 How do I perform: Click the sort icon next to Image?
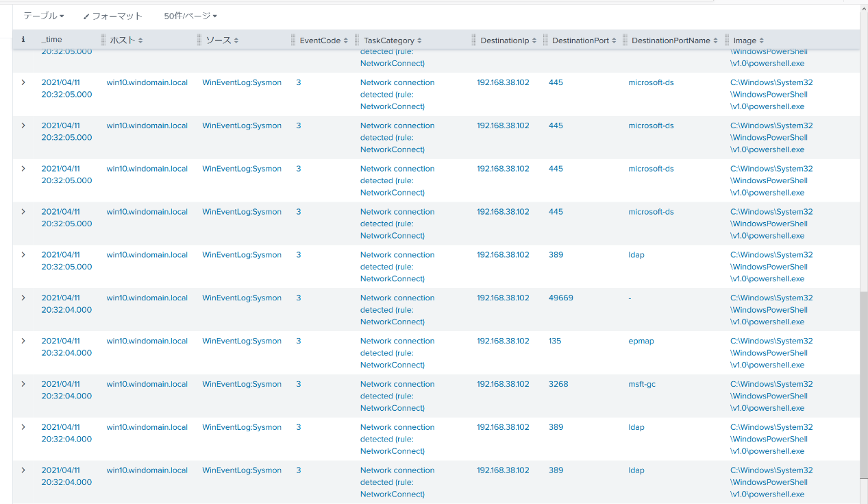point(762,41)
